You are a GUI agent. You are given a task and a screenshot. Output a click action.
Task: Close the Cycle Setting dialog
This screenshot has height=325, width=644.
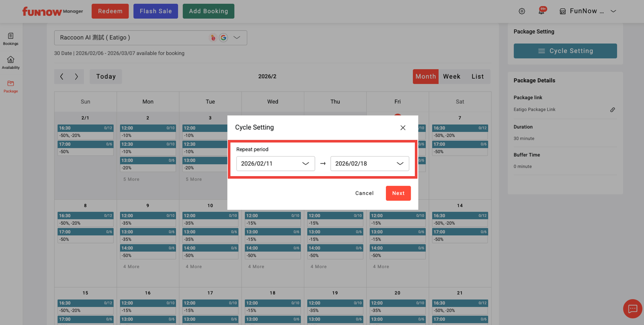click(x=403, y=128)
